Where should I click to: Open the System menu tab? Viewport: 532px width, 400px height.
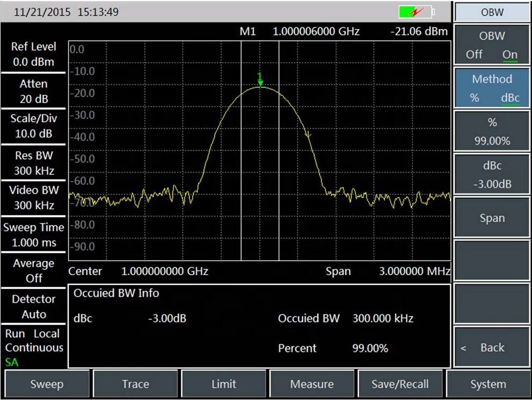click(x=488, y=384)
